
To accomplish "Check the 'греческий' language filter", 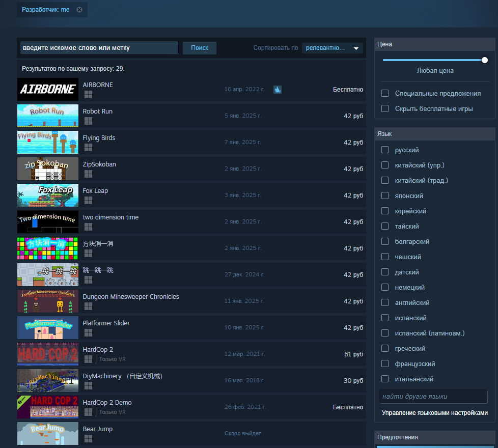I will (385, 348).
